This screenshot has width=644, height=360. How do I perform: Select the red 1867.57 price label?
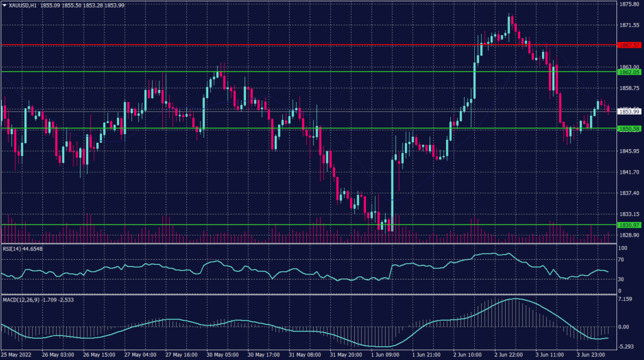[629, 45]
